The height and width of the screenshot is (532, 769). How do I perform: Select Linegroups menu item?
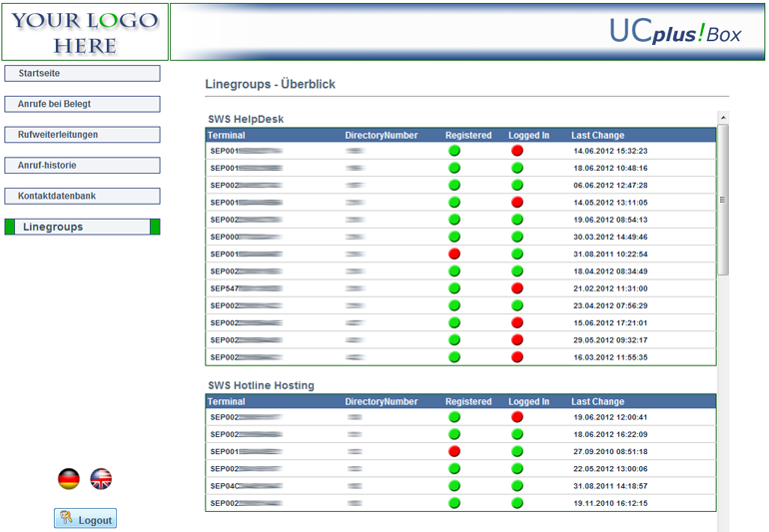(82, 227)
